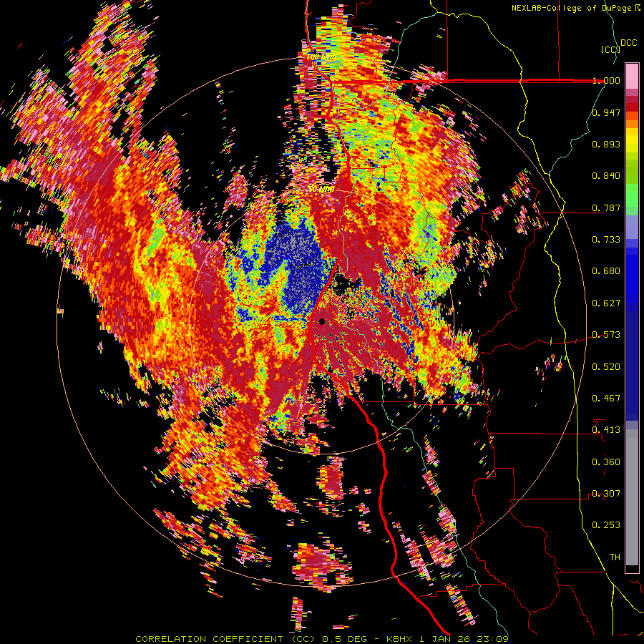Viewport: 644px width, 644px height.
Task: Click the TH threshold label
Action: (615, 557)
